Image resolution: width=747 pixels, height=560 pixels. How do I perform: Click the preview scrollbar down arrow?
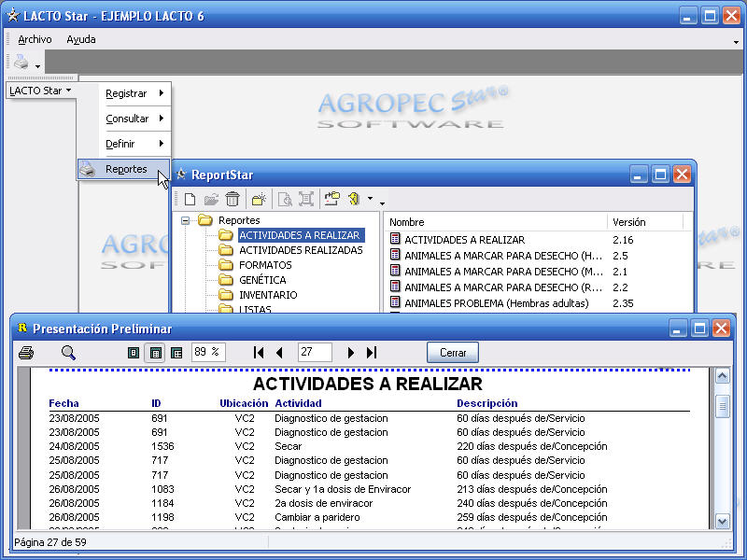click(x=722, y=521)
